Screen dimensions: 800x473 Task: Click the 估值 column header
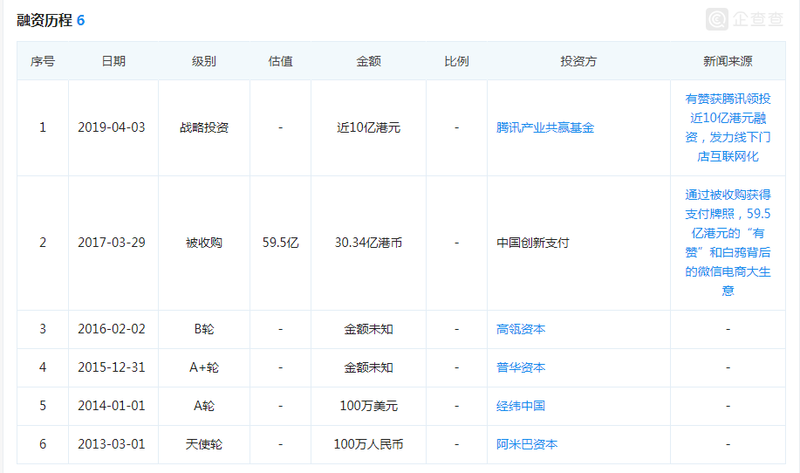(280, 61)
